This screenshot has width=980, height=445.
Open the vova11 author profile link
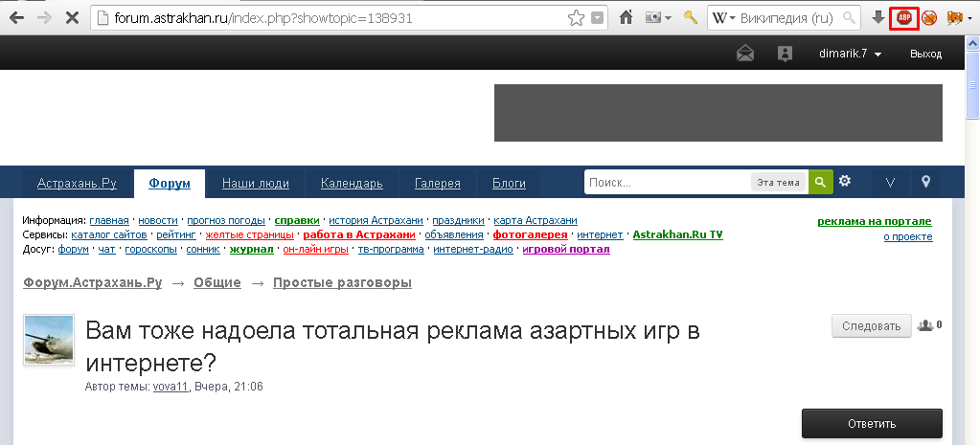coord(171,387)
